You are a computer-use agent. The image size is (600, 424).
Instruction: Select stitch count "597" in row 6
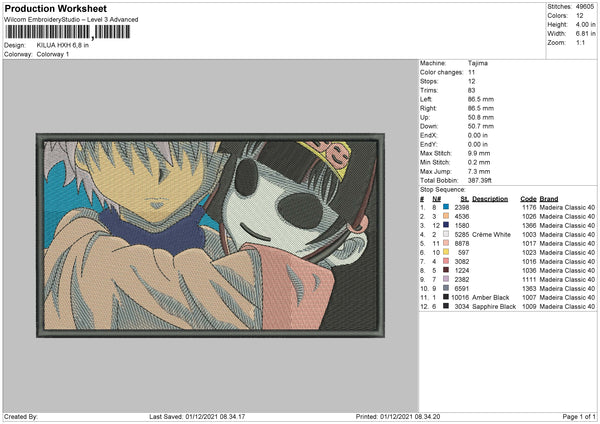(463, 253)
